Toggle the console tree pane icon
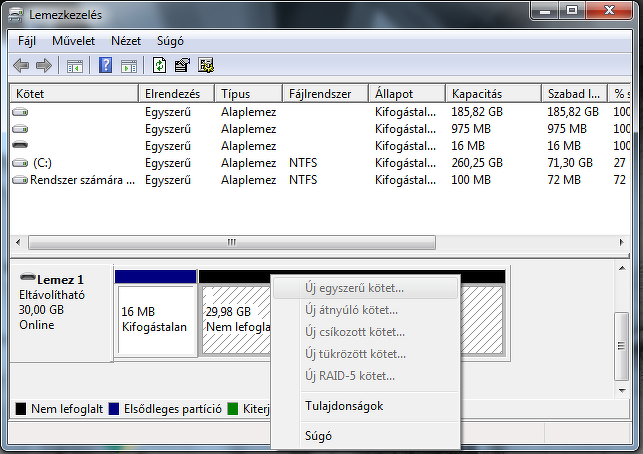The image size is (643, 454). click(75, 66)
